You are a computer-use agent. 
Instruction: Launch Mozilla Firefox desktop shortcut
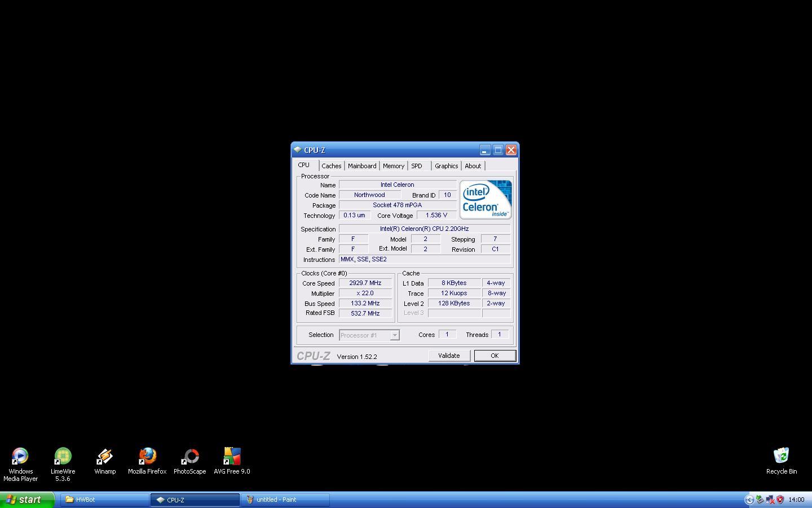pyautogui.click(x=147, y=461)
